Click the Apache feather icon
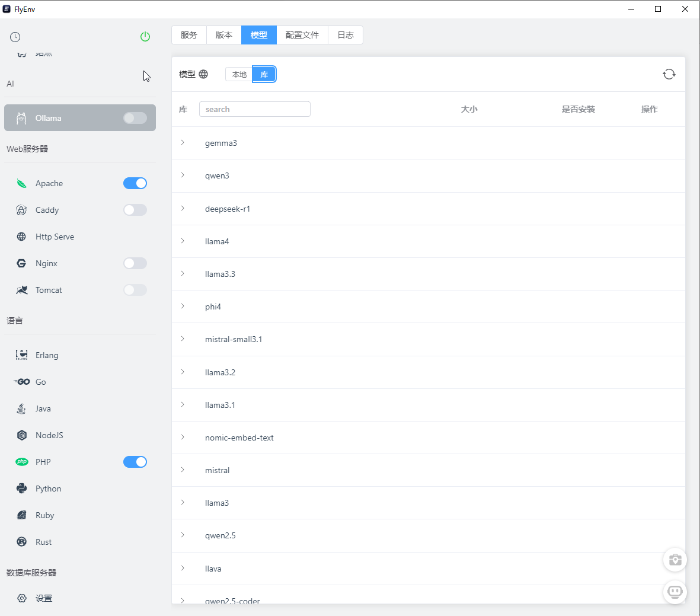700x616 pixels. (21, 183)
